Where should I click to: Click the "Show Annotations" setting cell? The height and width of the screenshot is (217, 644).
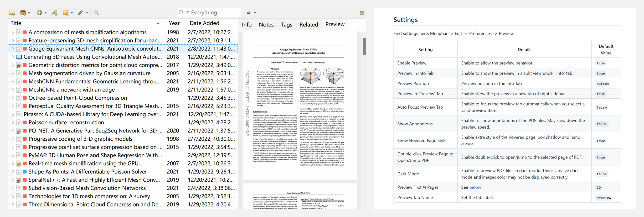point(425,124)
